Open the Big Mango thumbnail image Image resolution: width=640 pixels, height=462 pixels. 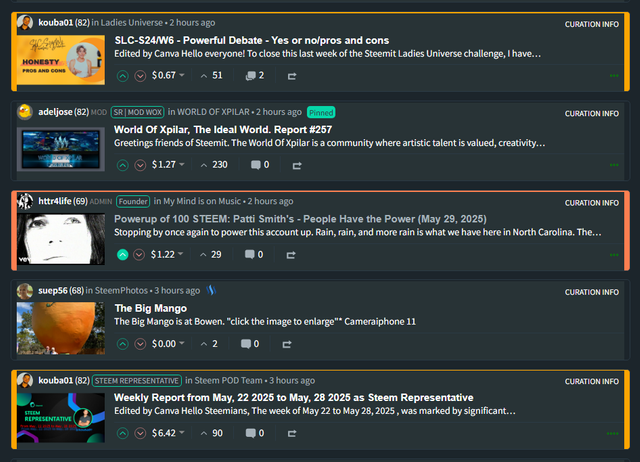click(61, 328)
